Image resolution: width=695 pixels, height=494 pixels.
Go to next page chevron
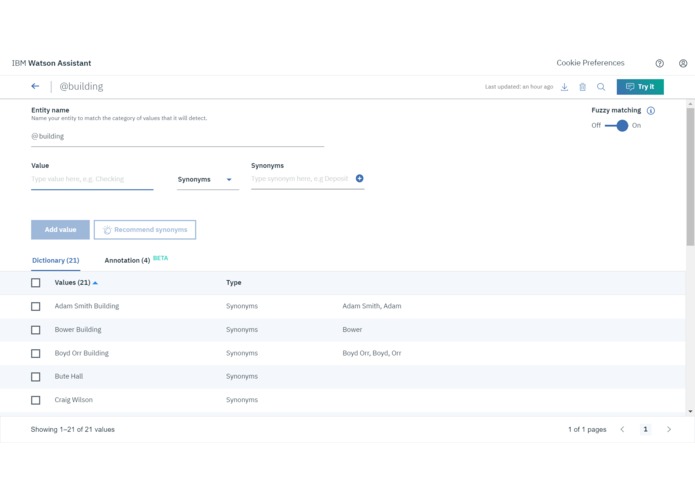(669, 429)
